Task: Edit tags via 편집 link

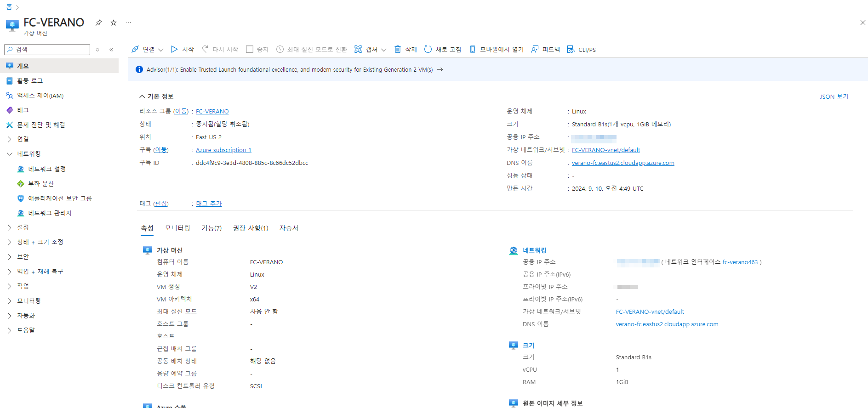Action: 161,204
